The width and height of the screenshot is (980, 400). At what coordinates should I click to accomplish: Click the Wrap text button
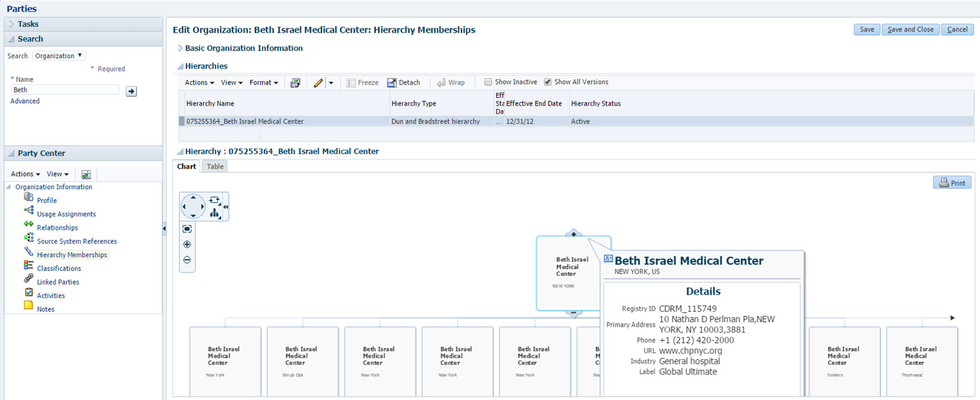pos(451,83)
